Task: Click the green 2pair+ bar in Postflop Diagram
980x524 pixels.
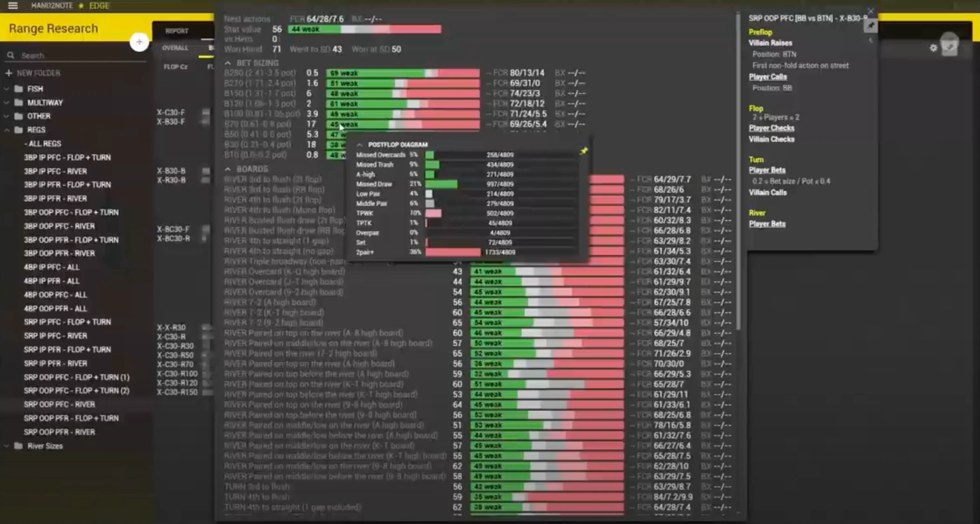Action: tap(453, 252)
